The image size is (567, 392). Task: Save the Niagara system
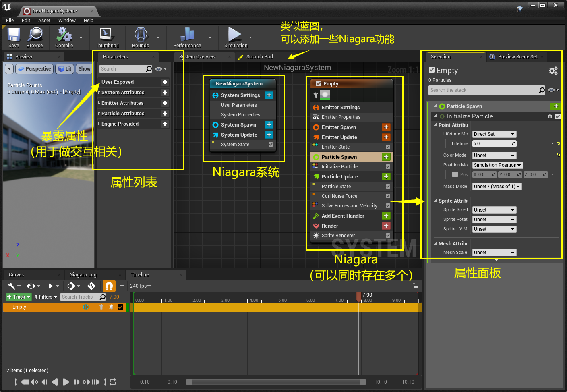tap(14, 37)
